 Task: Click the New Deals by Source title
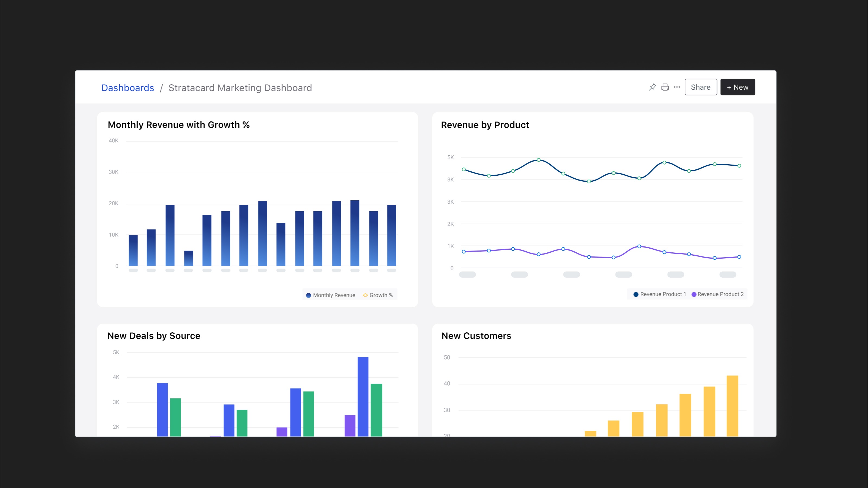(x=154, y=336)
